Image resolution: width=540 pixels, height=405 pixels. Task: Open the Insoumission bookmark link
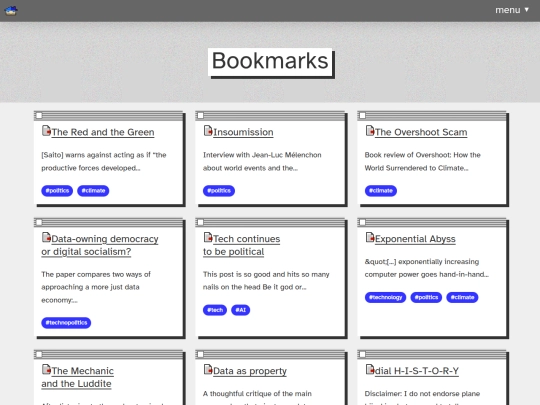click(243, 132)
